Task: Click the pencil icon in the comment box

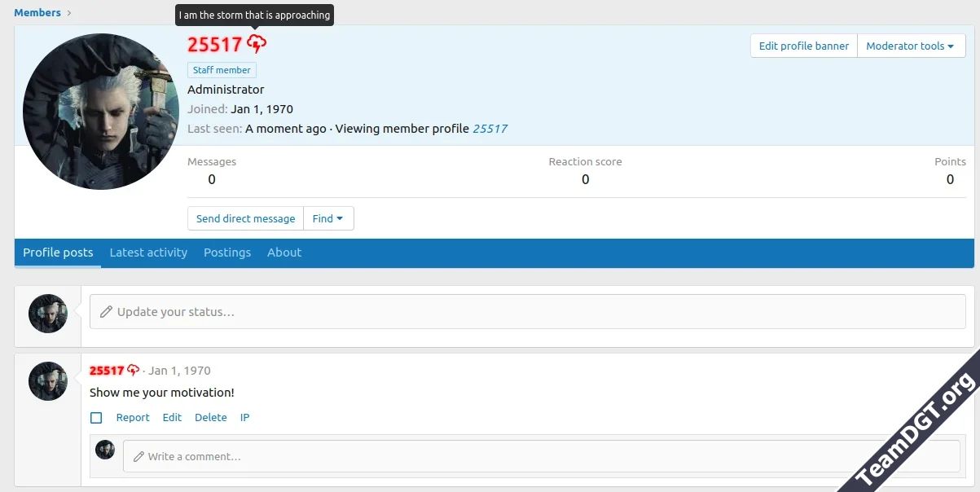Action: 138,457
